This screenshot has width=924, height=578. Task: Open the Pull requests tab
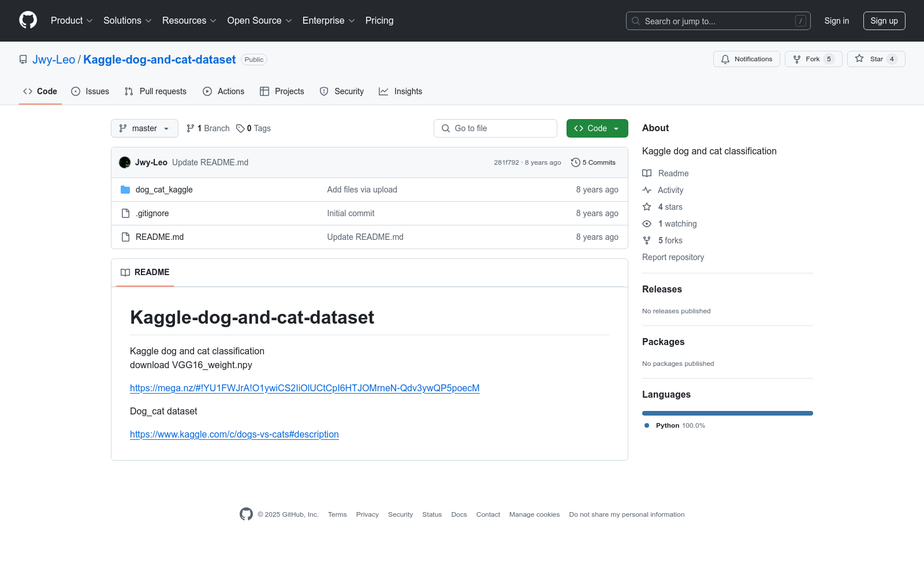pyautogui.click(x=155, y=91)
